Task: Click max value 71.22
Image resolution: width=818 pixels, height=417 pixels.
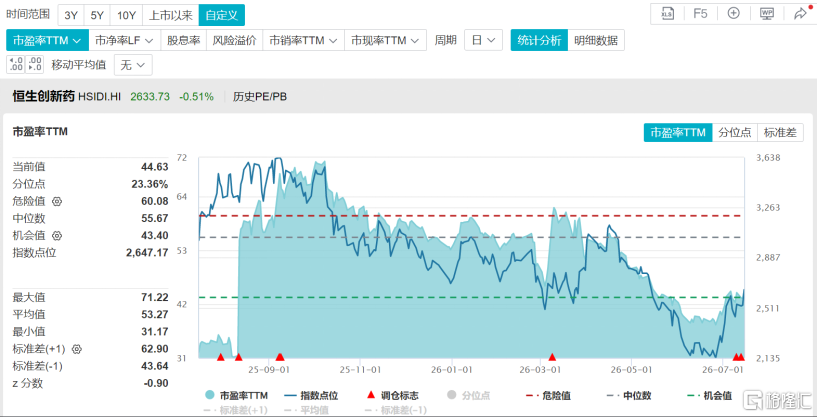Action: [154, 297]
